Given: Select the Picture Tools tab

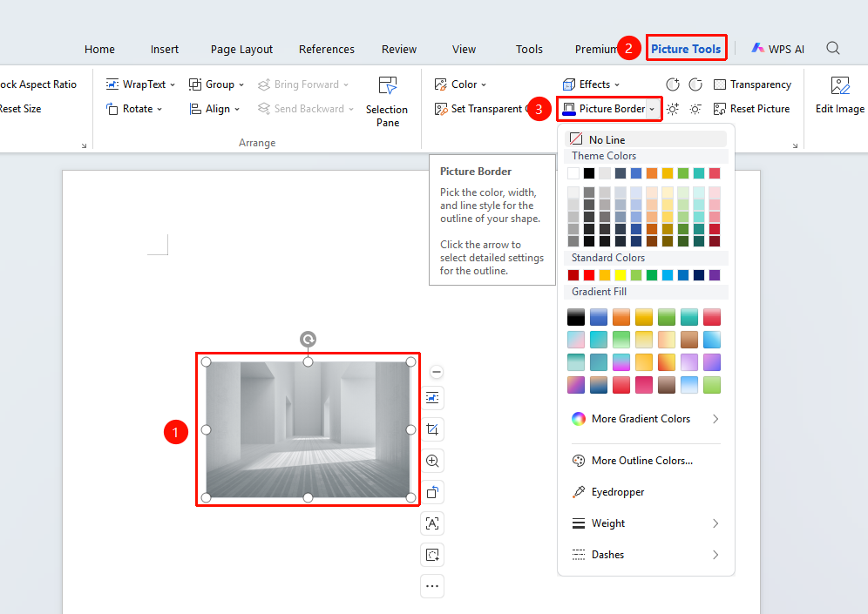Looking at the screenshot, I should click(686, 50).
